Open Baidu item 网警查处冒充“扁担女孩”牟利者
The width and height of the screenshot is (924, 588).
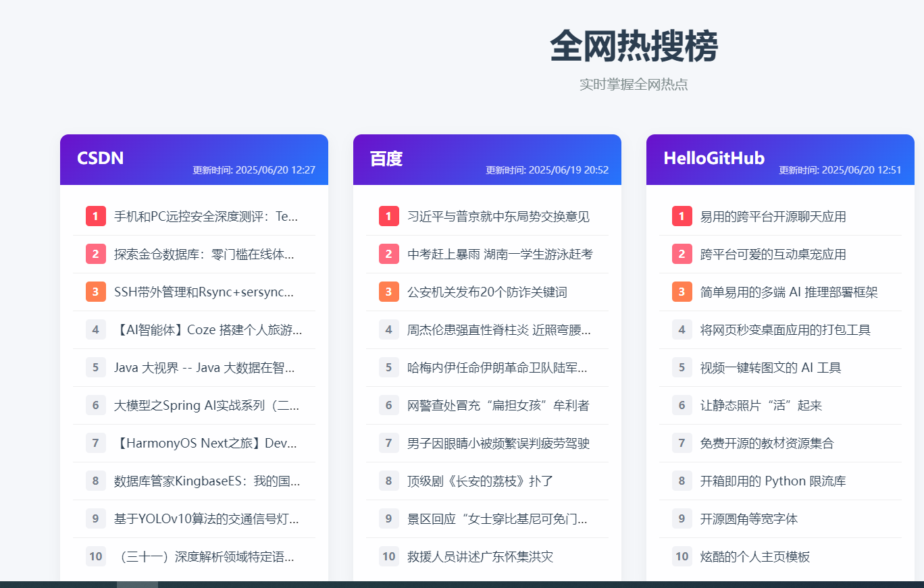tap(498, 405)
